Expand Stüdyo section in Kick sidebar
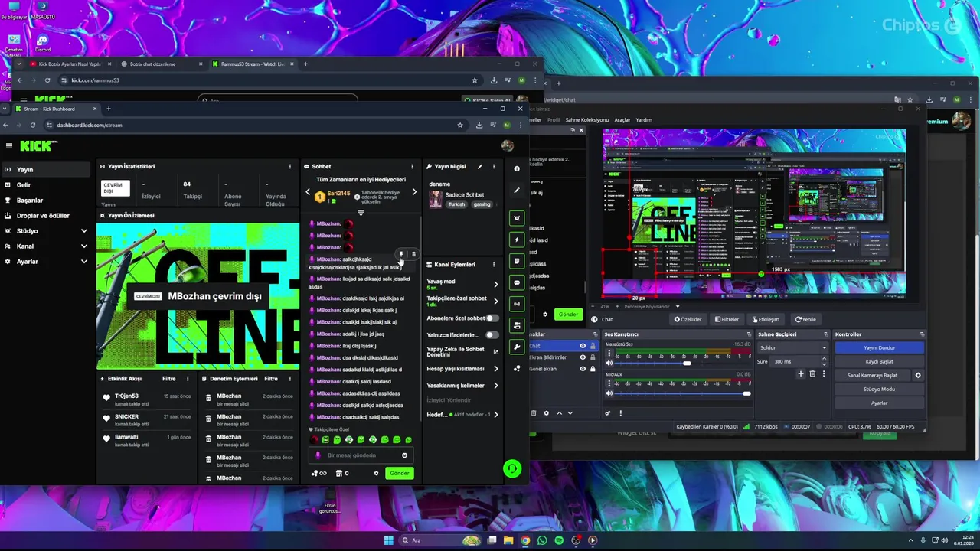Viewport: 980px width, 551px height. pyautogui.click(x=83, y=230)
